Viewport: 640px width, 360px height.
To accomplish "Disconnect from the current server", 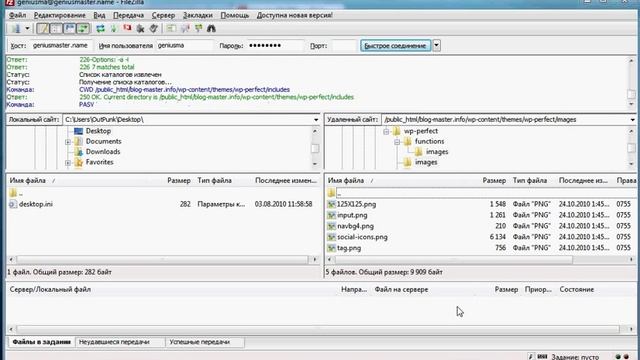I will (140, 29).
